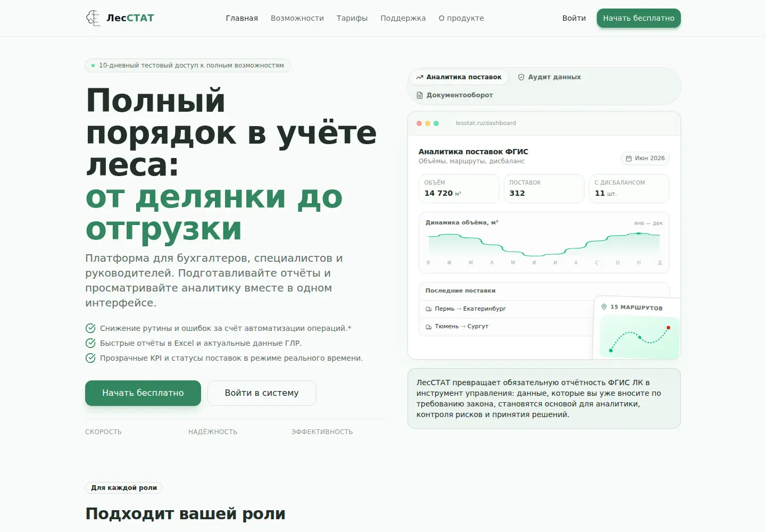Click the Войти link in header

[574, 18]
